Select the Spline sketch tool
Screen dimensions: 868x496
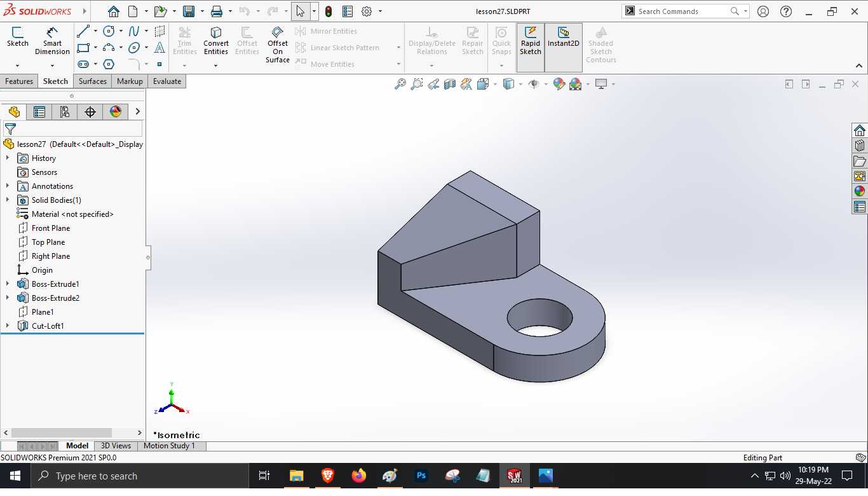coord(134,31)
